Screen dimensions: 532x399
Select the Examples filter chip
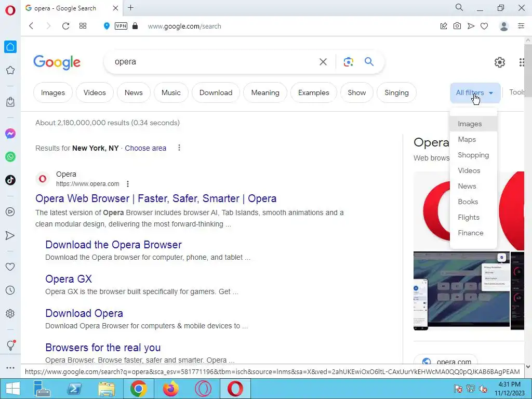(314, 92)
